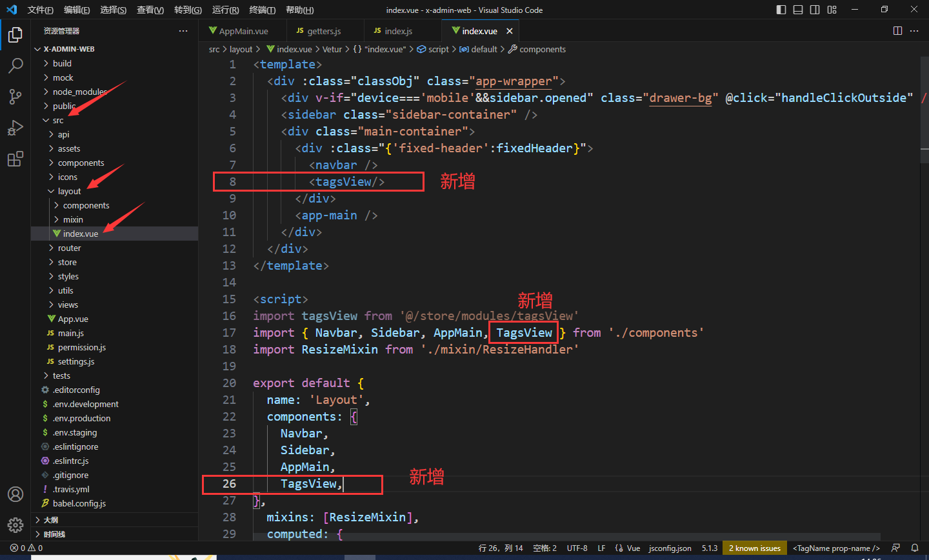Open babel.config.js file

tap(115, 503)
